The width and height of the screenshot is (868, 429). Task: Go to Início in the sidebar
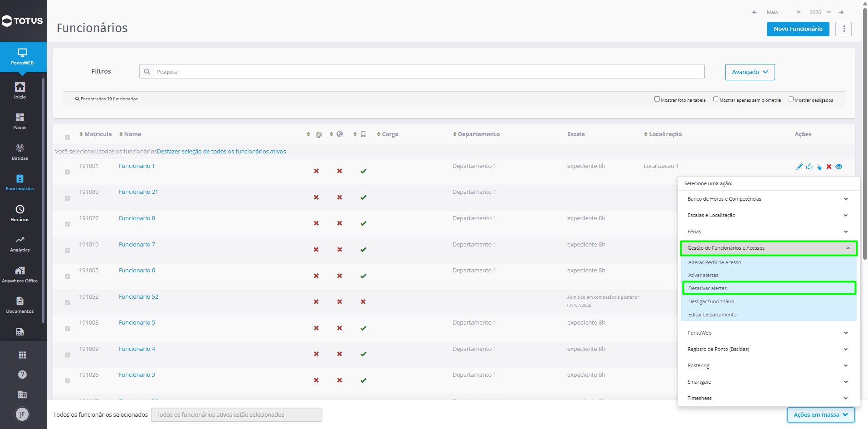(x=20, y=90)
